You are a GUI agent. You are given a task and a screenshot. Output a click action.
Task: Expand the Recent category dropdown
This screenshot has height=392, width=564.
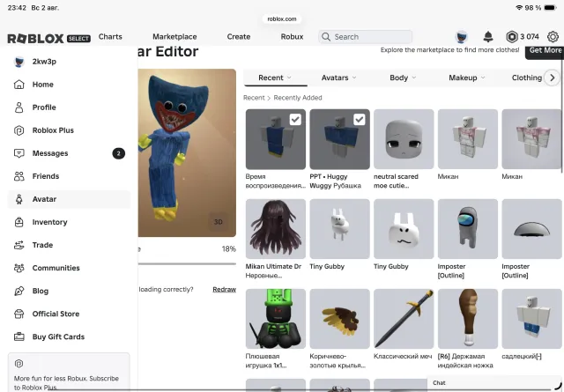tap(276, 78)
